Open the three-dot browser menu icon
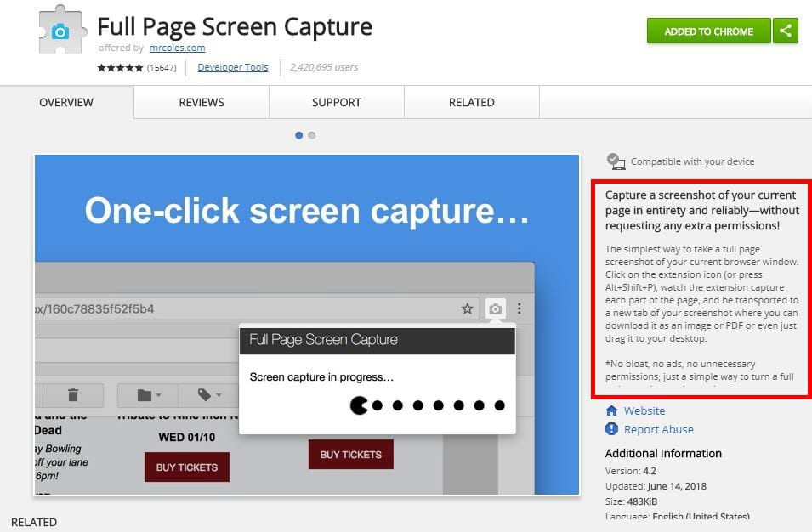The image size is (812, 532). pos(520,308)
